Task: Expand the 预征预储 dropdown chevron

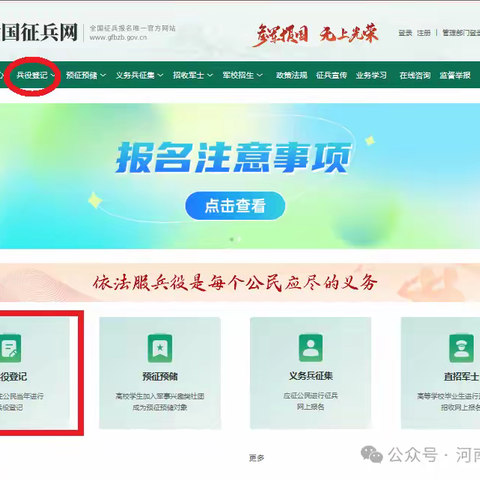Action: [103, 75]
